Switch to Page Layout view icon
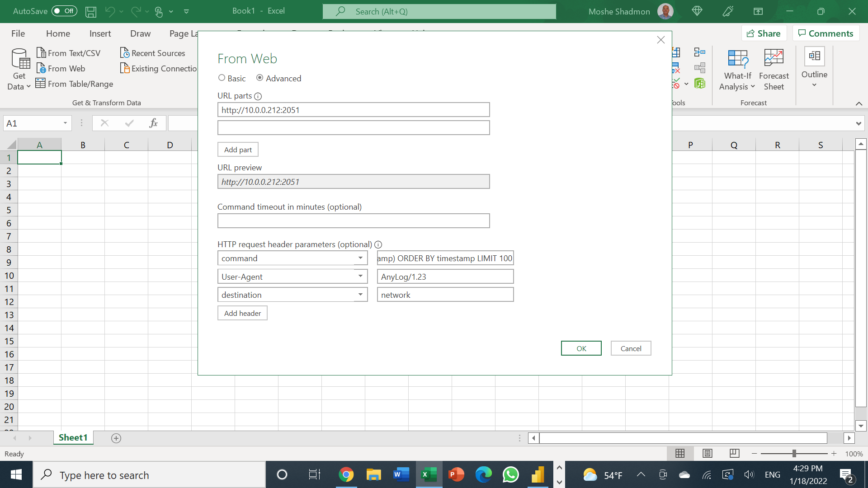This screenshot has height=488, width=868. [708, 453]
